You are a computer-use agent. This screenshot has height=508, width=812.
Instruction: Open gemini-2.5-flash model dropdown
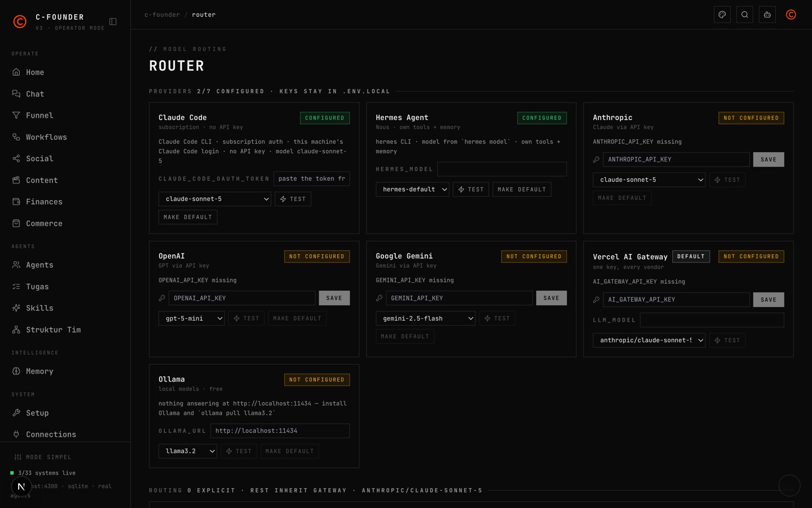point(426,318)
